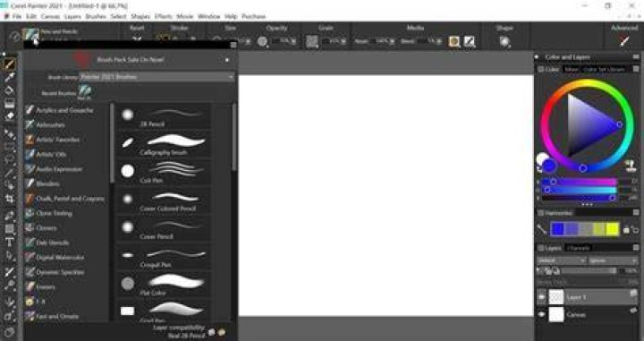This screenshot has width=644, height=341.
Task: Open the layer composite depth dropdown
Action: (x=613, y=260)
